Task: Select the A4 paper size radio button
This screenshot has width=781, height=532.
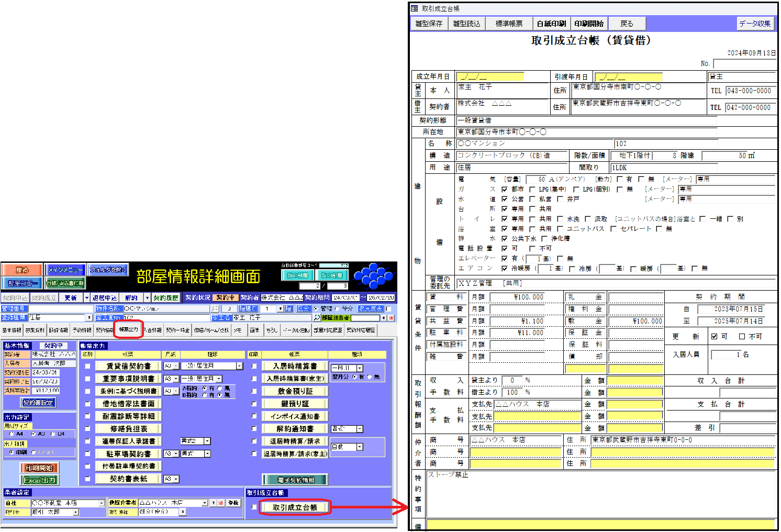Action: [x=12, y=434]
